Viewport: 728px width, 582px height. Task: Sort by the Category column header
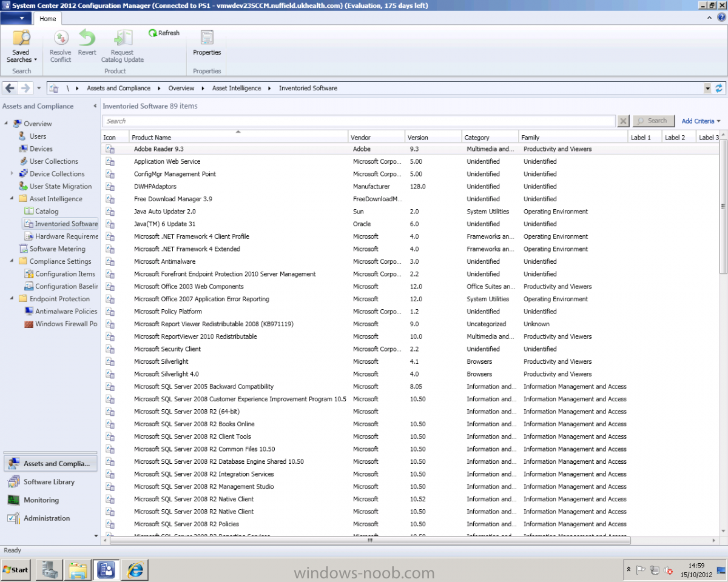click(x=490, y=138)
